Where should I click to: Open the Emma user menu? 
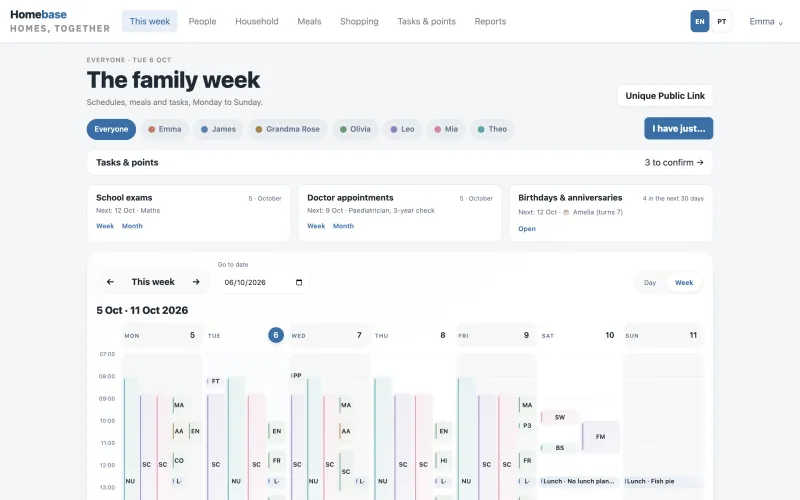coord(765,21)
